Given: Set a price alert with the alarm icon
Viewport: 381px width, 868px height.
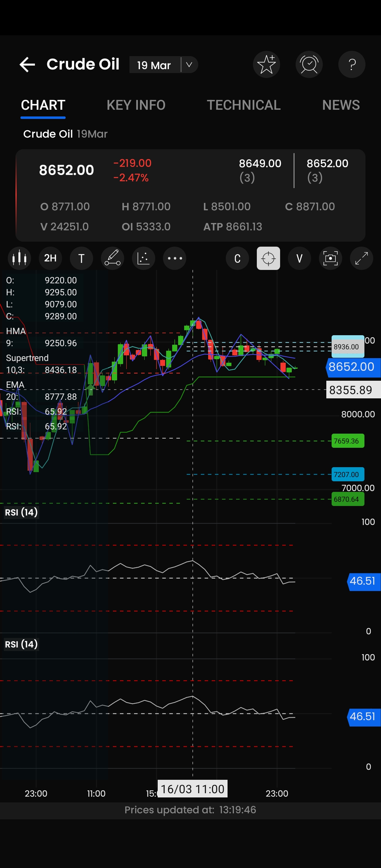Looking at the screenshot, I should click(309, 65).
